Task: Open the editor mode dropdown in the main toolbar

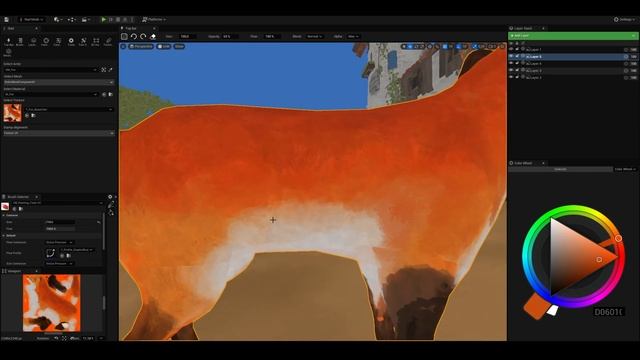Action: (x=31, y=19)
